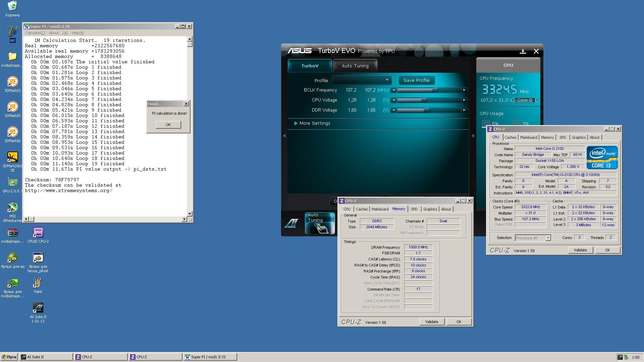Click the minimize-to-tray download icon in TurboV EVO
The height and width of the screenshot is (362, 644).
coord(523,51)
